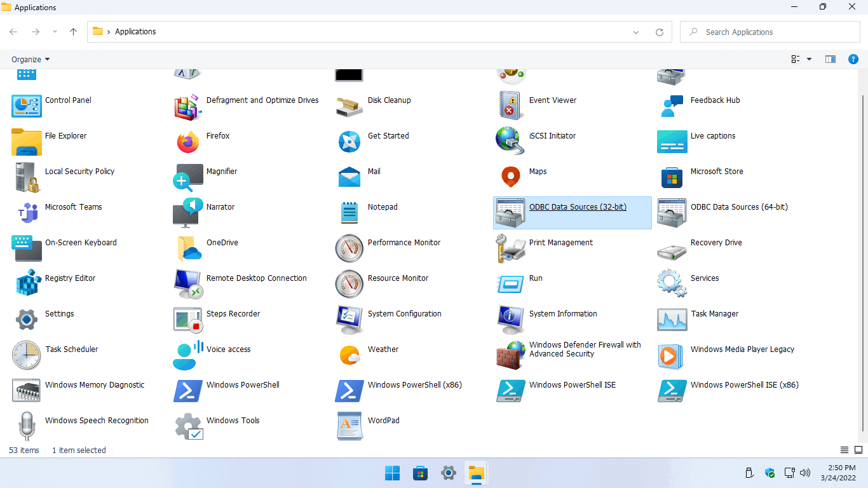Click the Steps Recorder icon
Viewport: 868px width, 488px height.
click(188, 320)
